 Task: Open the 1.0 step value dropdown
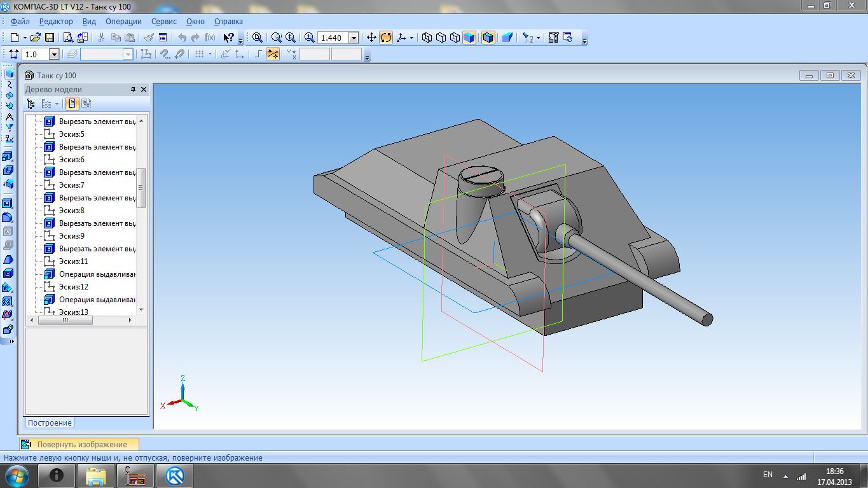pyautogui.click(x=53, y=55)
